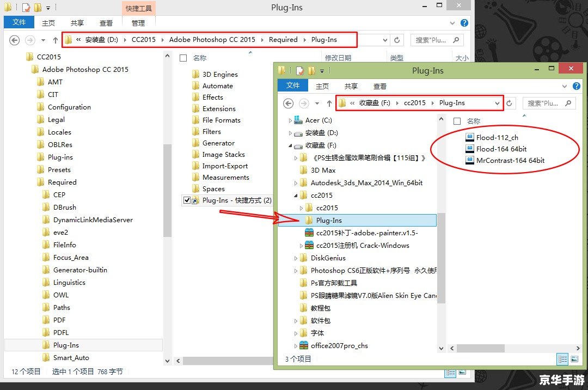Go up one level in rear window
Screen dimensions: 588x390
(x=55, y=40)
